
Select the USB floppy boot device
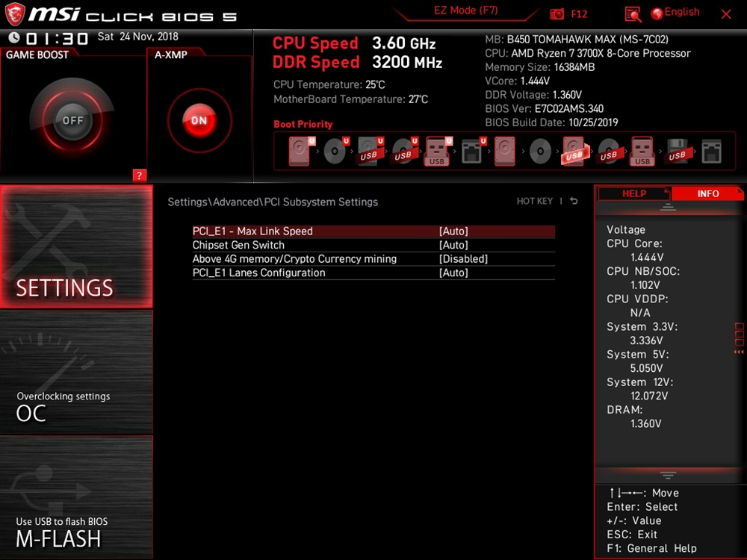click(677, 151)
